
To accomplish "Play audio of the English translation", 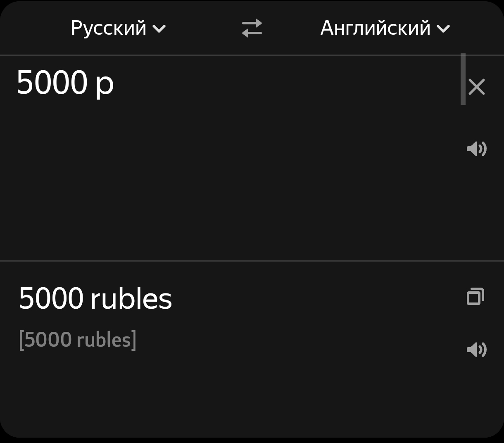I will pos(477,350).
